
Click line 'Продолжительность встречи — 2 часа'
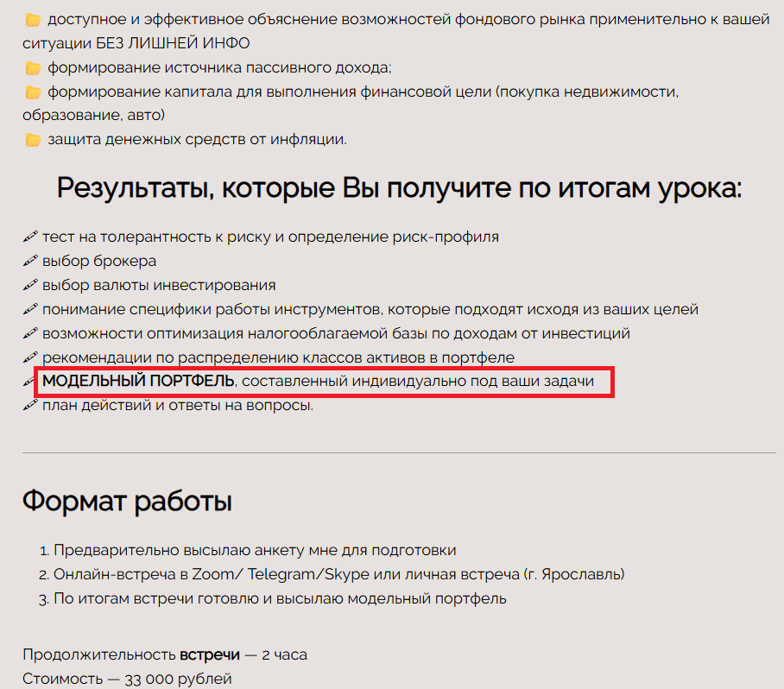click(165, 654)
